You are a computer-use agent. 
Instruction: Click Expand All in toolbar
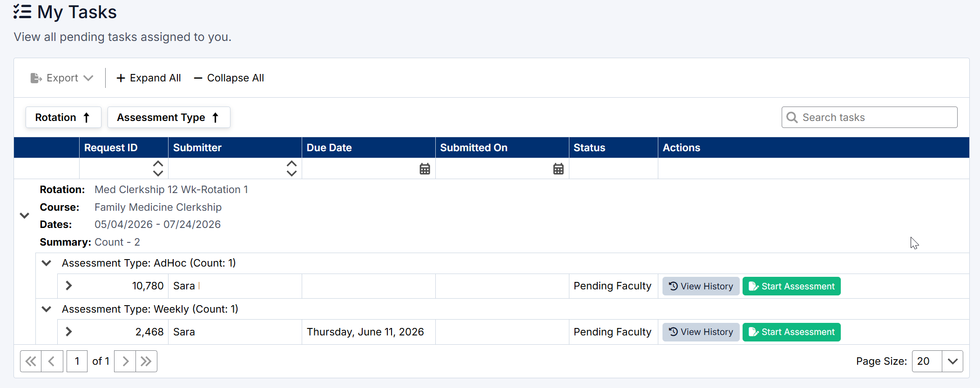coord(149,78)
